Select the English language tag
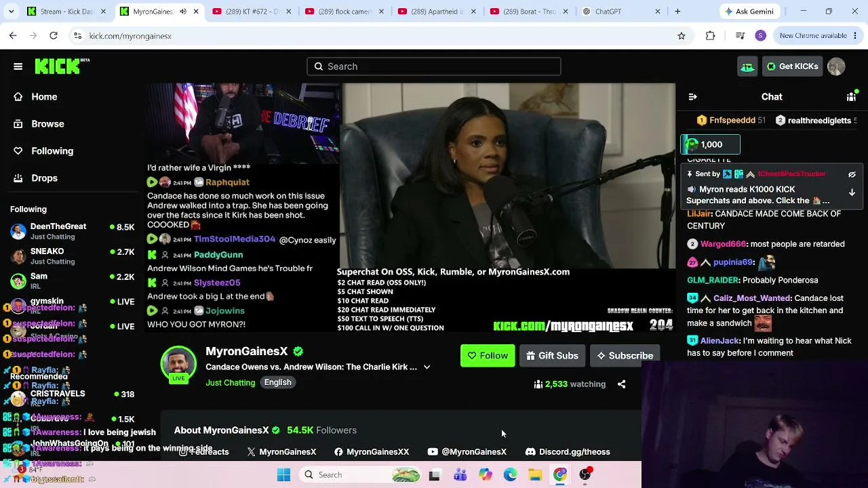This screenshot has height=488, width=868. pyautogui.click(x=277, y=382)
